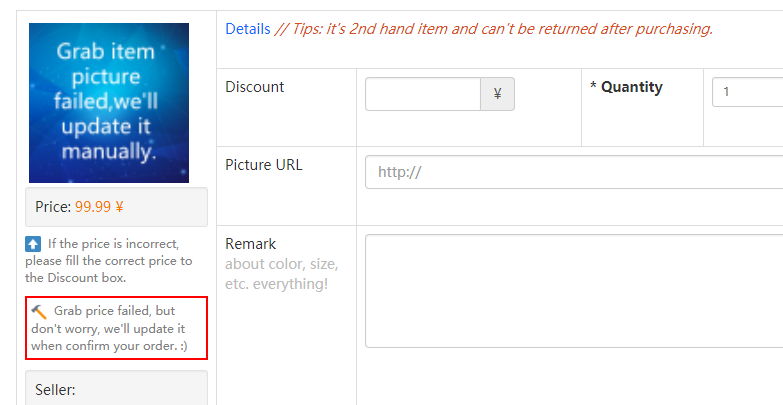Click the gray color, size remark hint
783x405 pixels.
[282, 274]
